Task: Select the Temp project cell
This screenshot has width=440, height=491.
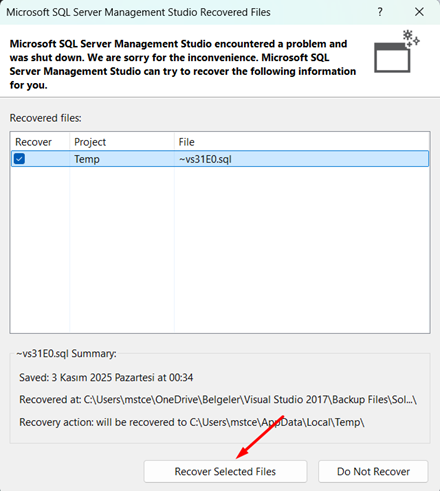Action: click(x=87, y=159)
